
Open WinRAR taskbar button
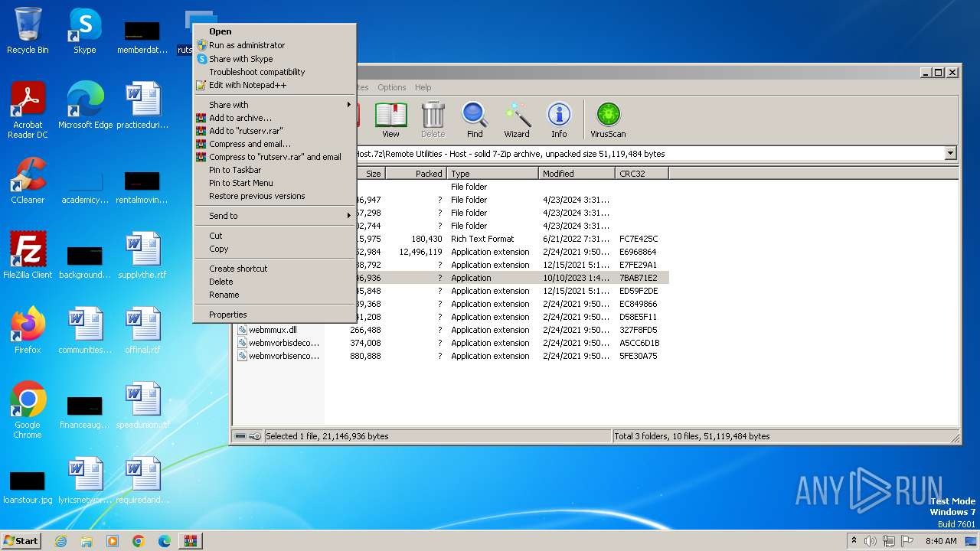[191, 541]
